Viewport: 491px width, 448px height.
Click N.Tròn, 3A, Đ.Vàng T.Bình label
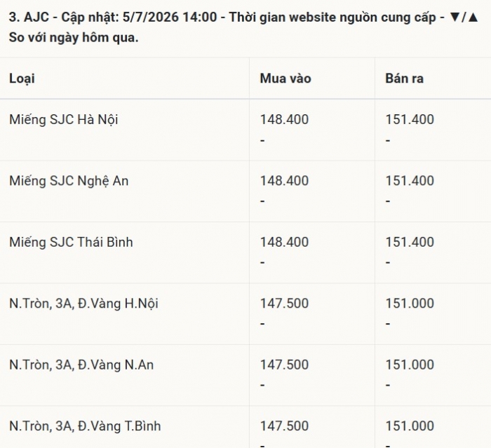pyautogui.click(x=85, y=426)
